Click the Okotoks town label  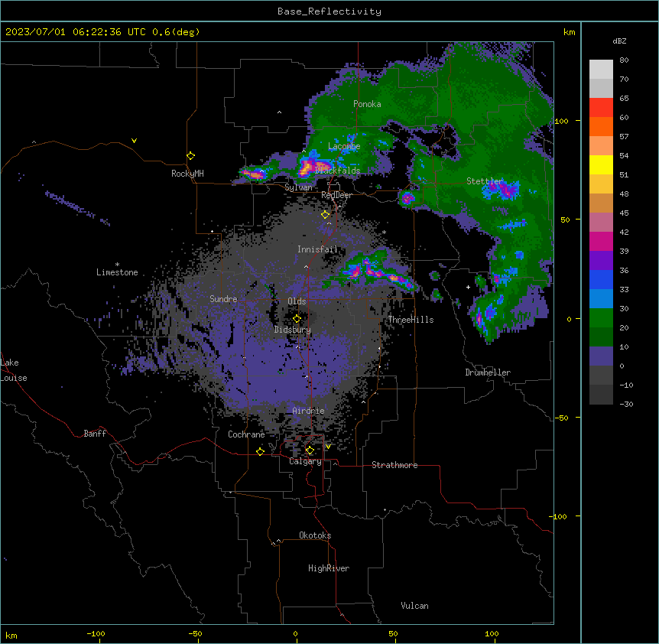pos(315,535)
